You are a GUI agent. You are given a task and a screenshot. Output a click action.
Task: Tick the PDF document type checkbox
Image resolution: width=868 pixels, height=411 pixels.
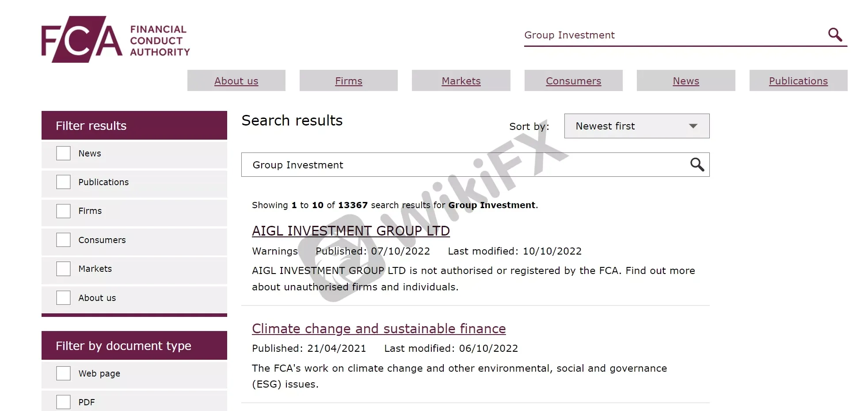click(x=63, y=402)
